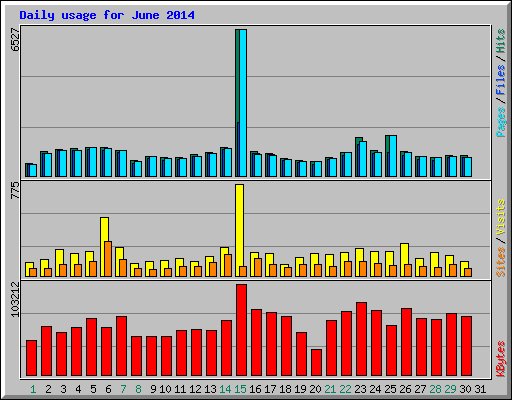Click day 23 on the x-axis
This screenshot has height=400, width=512.
[x=360, y=389]
